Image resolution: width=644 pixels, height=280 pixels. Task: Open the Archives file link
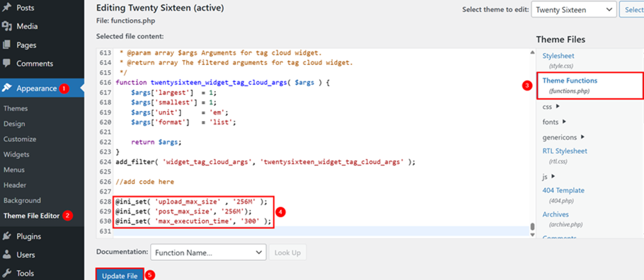[556, 214]
